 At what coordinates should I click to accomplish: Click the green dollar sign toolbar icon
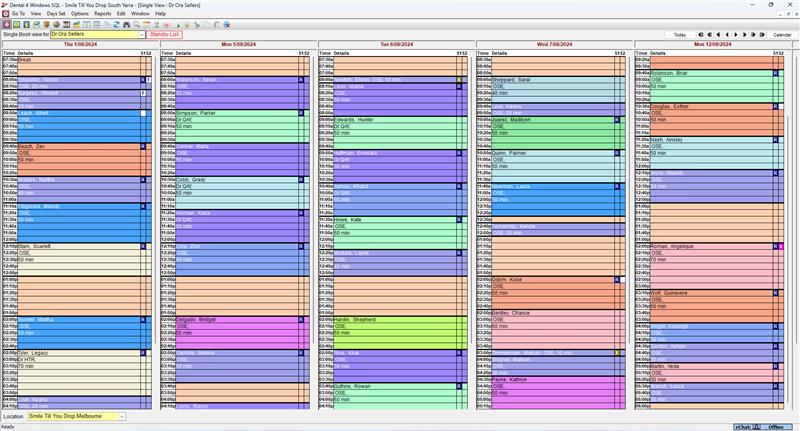coord(26,24)
